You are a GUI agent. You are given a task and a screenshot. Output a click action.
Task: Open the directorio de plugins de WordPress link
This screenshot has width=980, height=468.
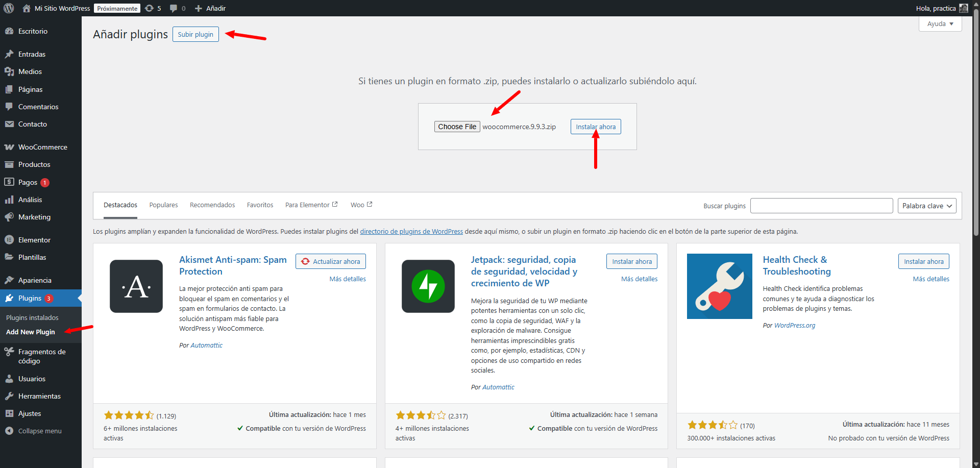411,232
